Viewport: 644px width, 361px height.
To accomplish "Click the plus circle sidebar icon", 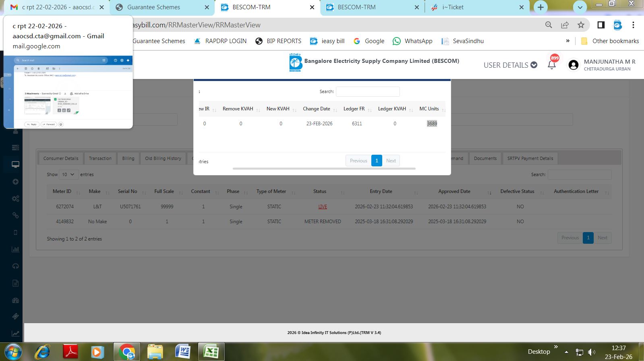I will point(15,182).
